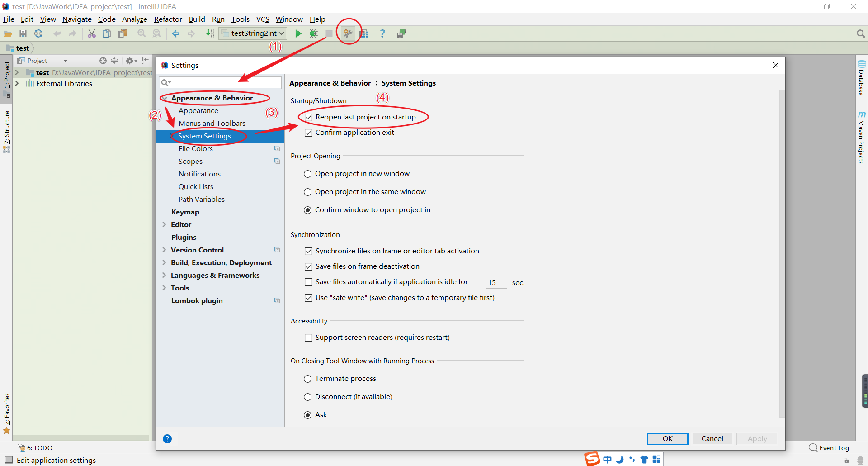Open the testString2int run configuration dropdown
Screen dimensions: 868x466
coord(253,33)
